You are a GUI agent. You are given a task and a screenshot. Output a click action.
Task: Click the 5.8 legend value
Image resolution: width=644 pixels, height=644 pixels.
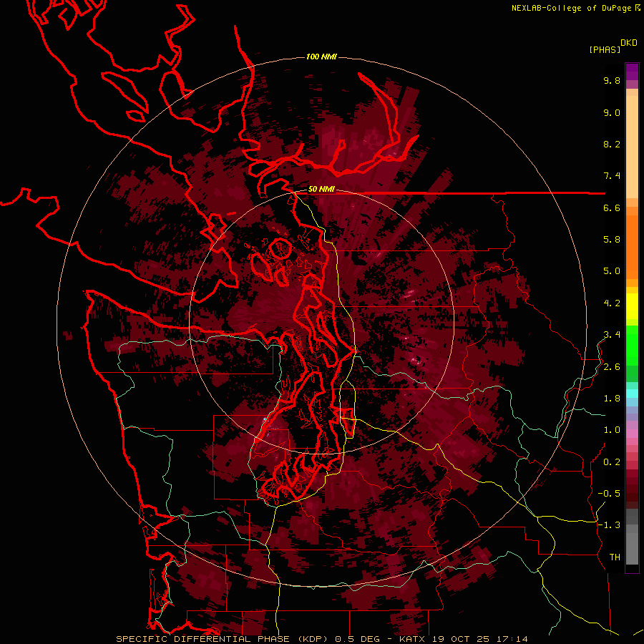pos(612,240)
